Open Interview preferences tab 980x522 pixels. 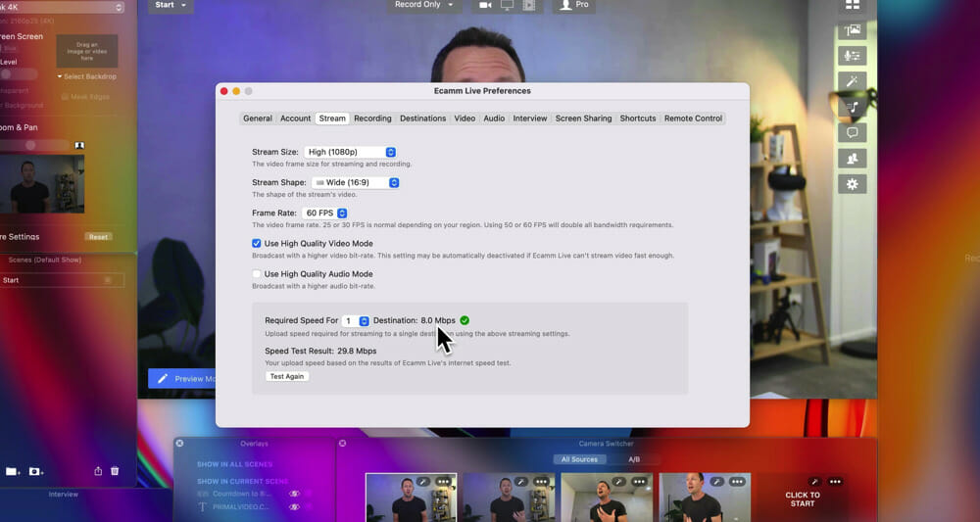tap(530, 118)
